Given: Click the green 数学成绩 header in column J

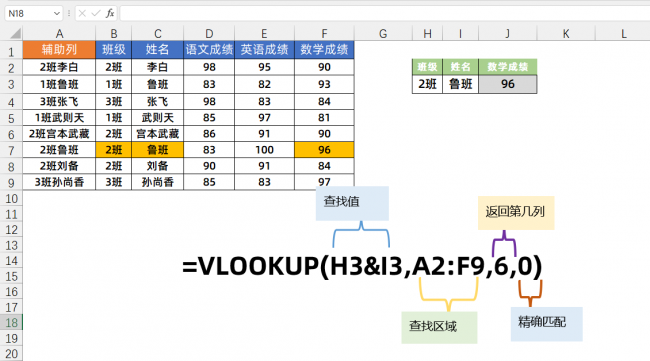Looking at the screenshot, I should (507, 67).
